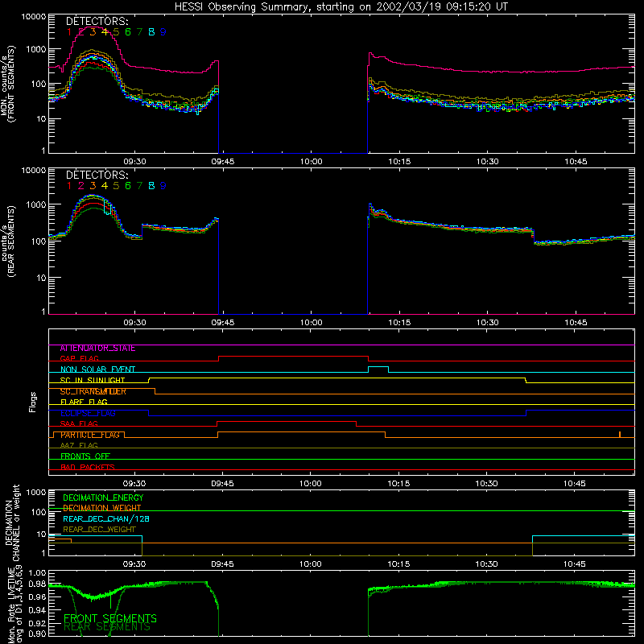Viewport: 644px width, 644px height.
Task: Select the BAD_PACKETS flag label
Action: (x=88, y=468)
